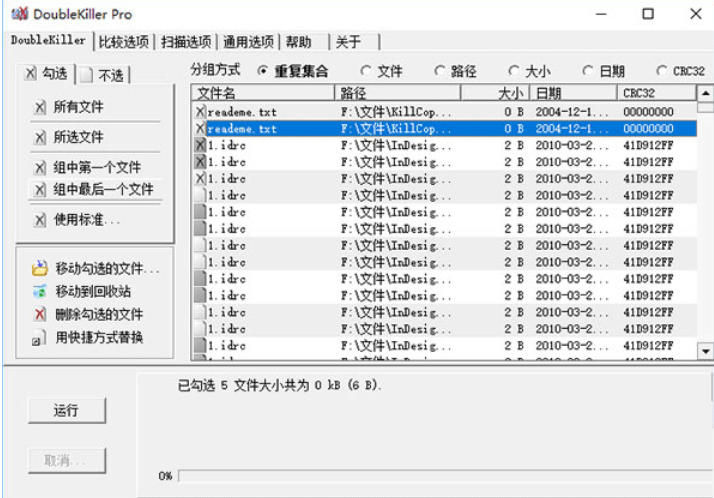The width and height of the screenshot is (714, 498).
Task: Toggle checkbox of the highlighted readme.txt row
Action: tap(200, 128)
